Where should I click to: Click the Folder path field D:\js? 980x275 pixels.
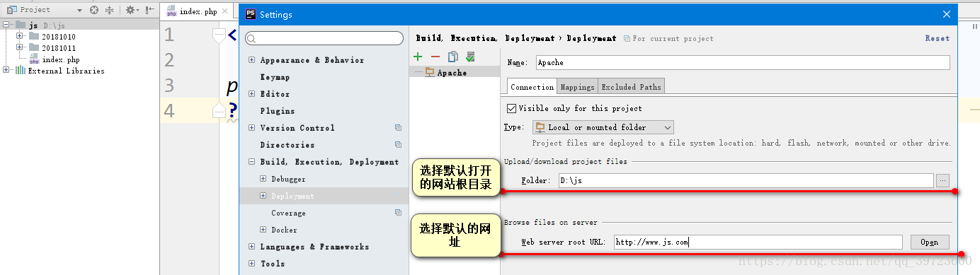click(x=746, y=180)
